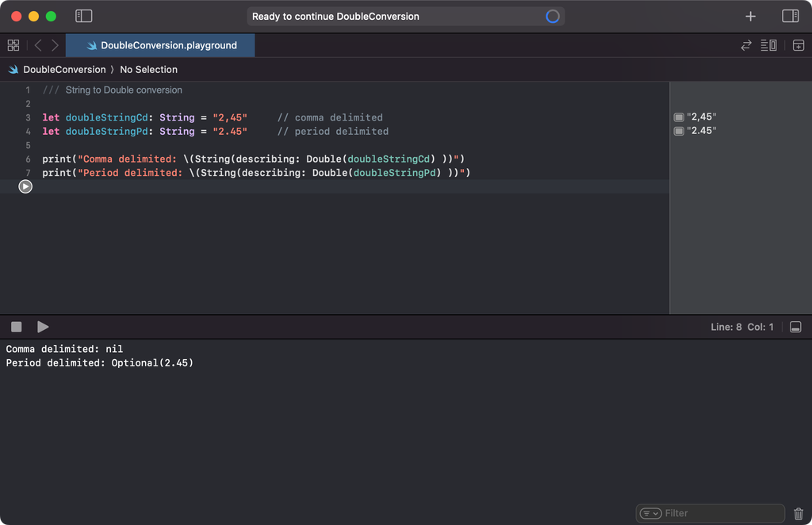
Task: Hide the debug console area
Action: [x=795, y=327]
